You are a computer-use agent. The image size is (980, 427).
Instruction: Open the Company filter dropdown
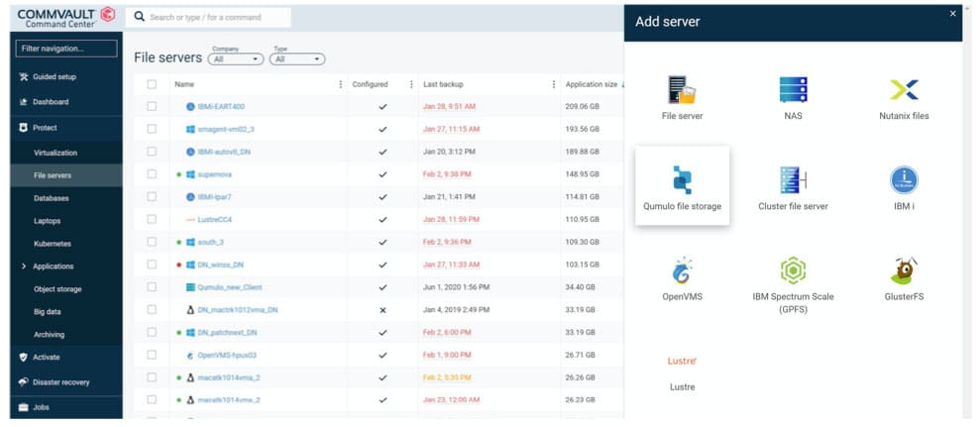236,58
